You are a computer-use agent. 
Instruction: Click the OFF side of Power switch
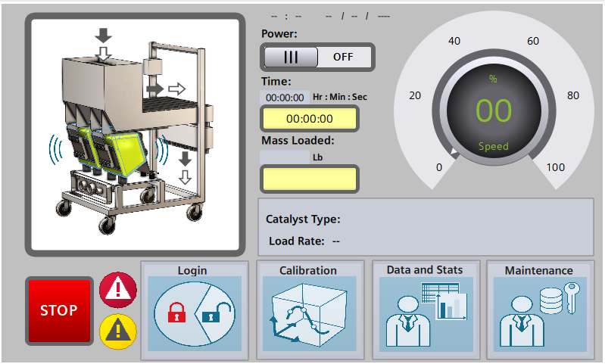pyautogui.click(x=343, y=57)
